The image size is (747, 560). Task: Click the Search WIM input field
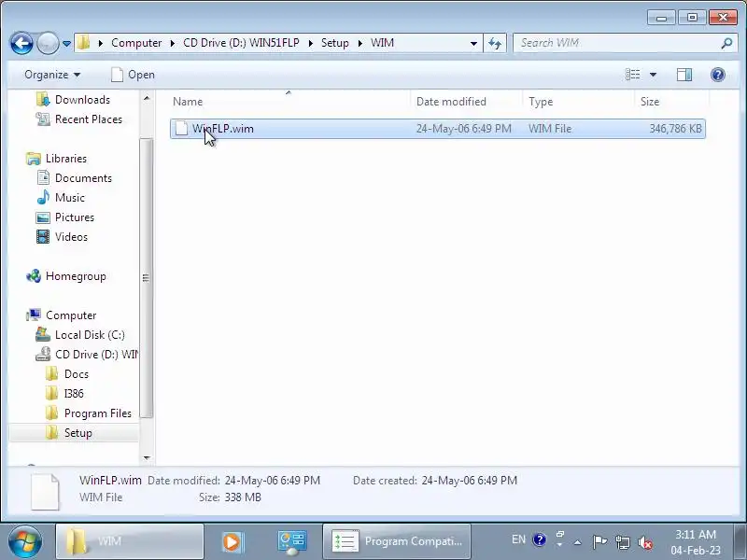(617, 43)
